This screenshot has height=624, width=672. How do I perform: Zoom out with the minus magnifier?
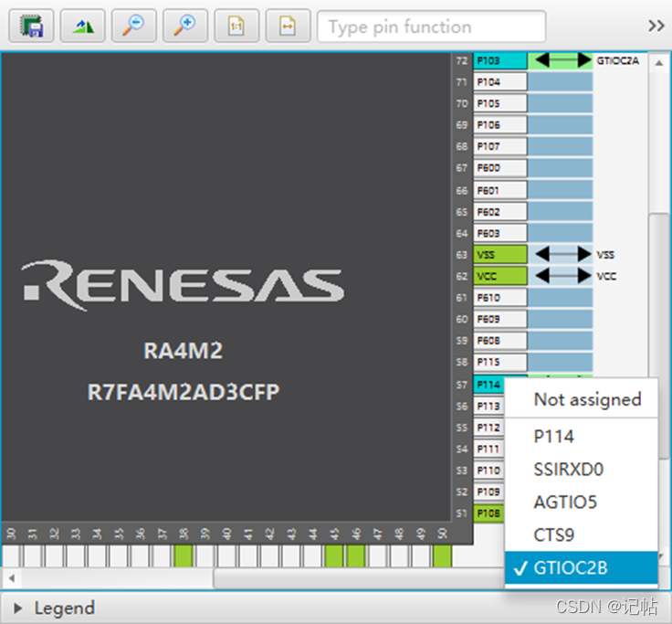pos(134,26)
